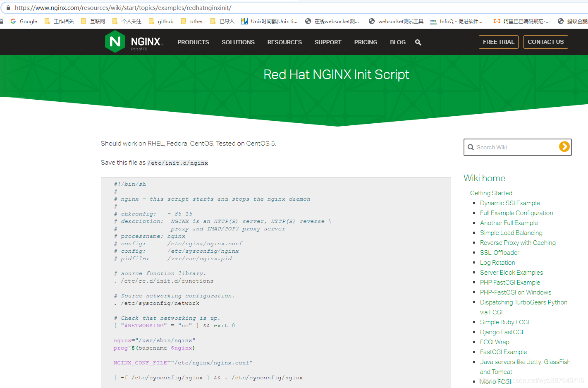588x388 pixels.
Task: Open Server Block Examples link
Action: [x=512, y=273]
